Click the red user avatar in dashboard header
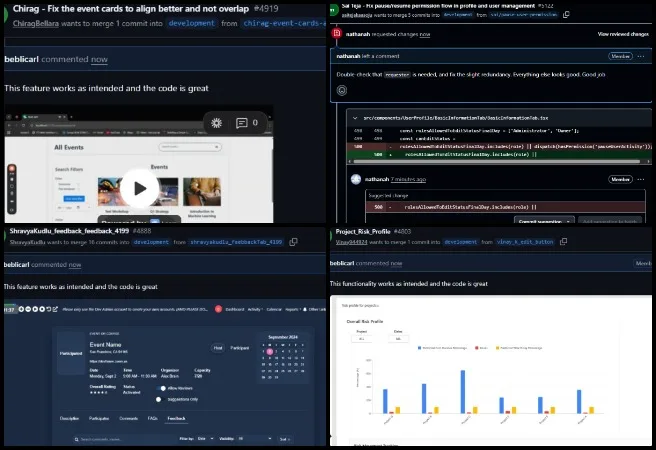 coord(218,309)
